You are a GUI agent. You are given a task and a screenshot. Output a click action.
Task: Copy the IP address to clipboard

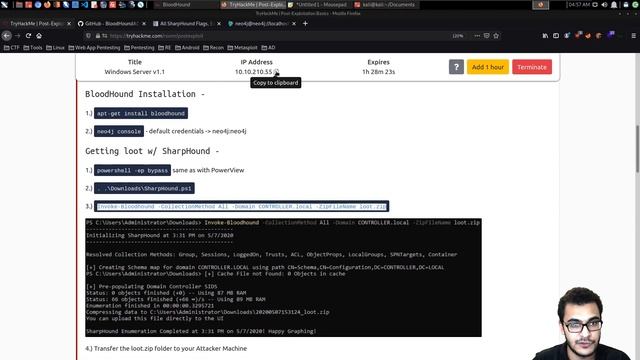[276, 72]
